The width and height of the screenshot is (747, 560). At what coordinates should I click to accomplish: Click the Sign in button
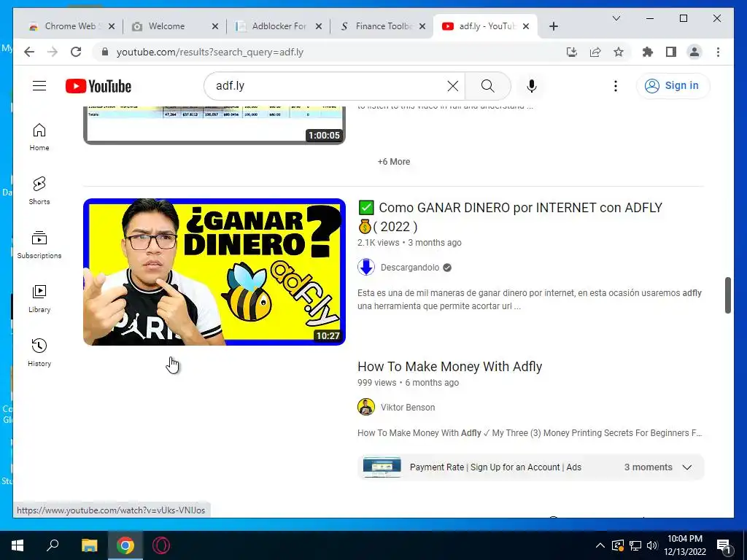[673, 86]
